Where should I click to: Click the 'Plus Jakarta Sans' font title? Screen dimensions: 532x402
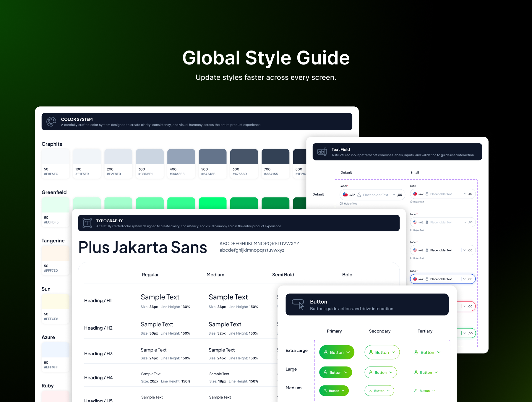tap(143, 247)
